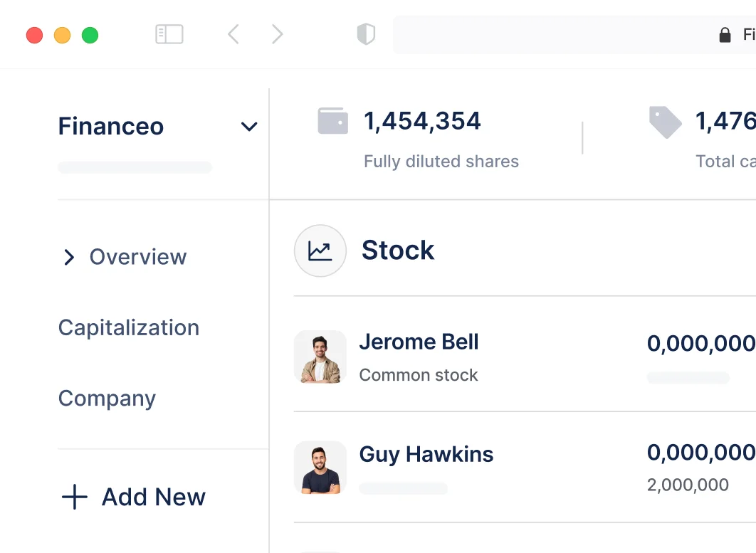Viewport: 756px width, 553px height.
Task: Click the back navigation arrow
Action: [233, 34]
